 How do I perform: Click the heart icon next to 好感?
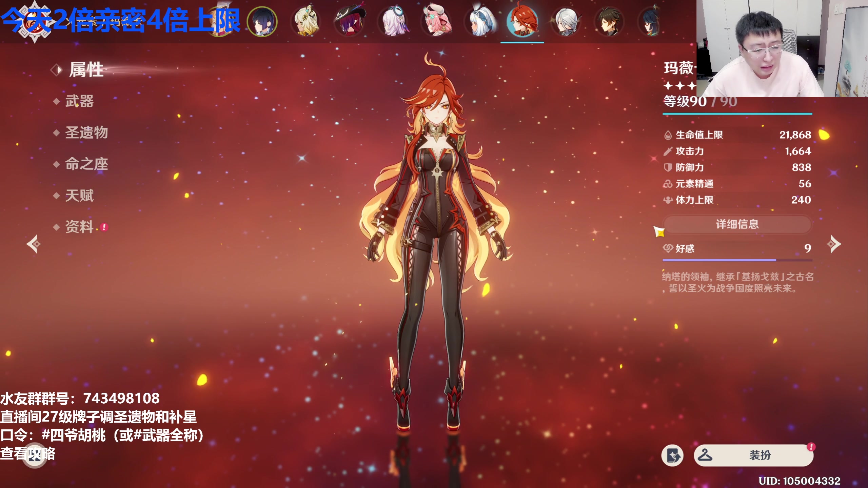tap(668, 248)
